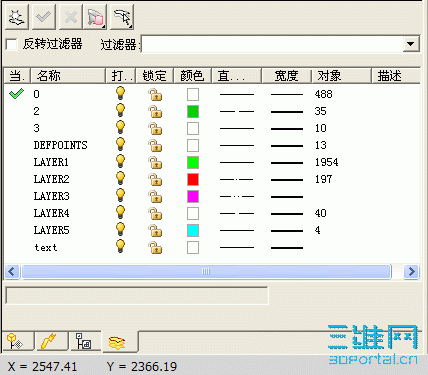Open the 过滤器 dropdown arrow
The image size is (428, 375).
pyautogui.click(x=411, y=44)
